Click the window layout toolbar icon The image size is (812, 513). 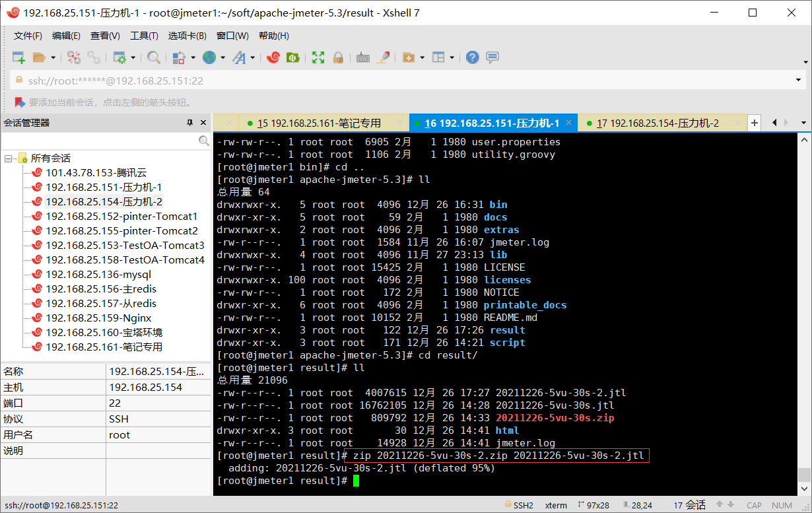coord(438,58)
